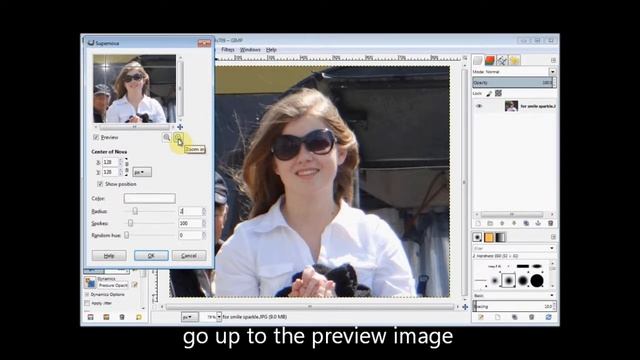Click the brush Spacing slider
This screenshot has height=360, width=640.
(x=514, y=306)
